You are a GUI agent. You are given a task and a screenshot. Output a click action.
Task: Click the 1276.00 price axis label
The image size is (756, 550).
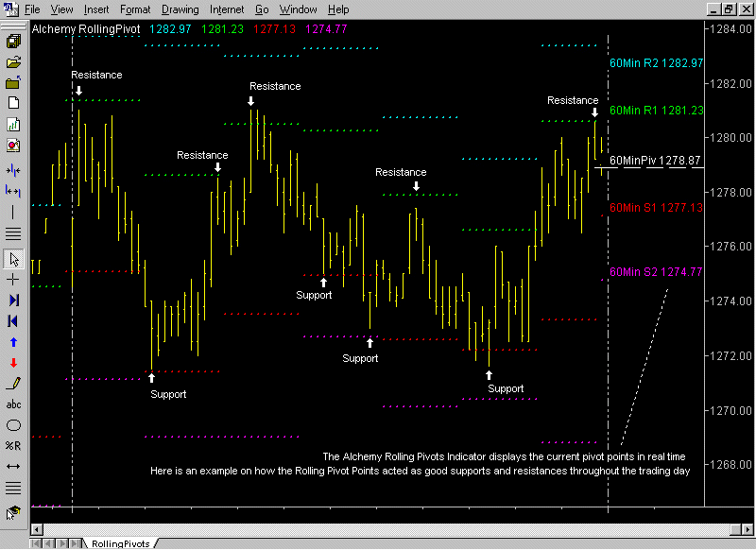(730, 247)
